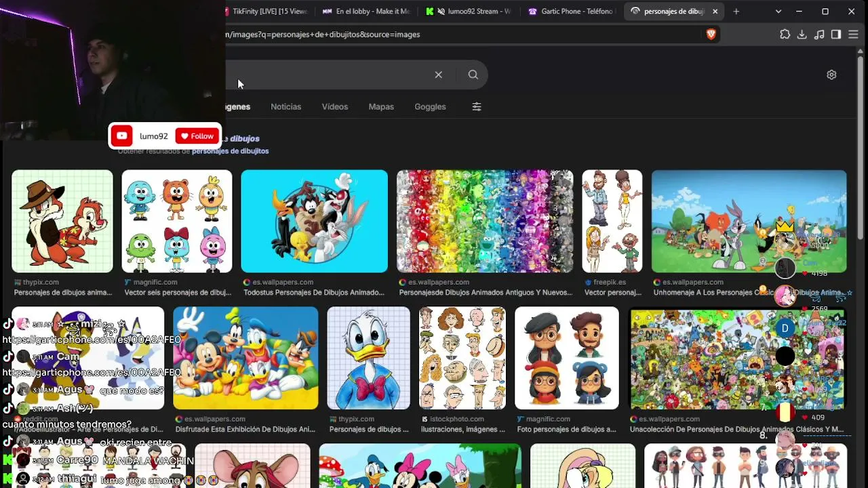Viewport: 868px width, 488px height.
Task: Click 'Personajesde Dibujos Animados Antiguos Y Nuevos...' caption
Action: pyautogui.click(x=486, y=293)
